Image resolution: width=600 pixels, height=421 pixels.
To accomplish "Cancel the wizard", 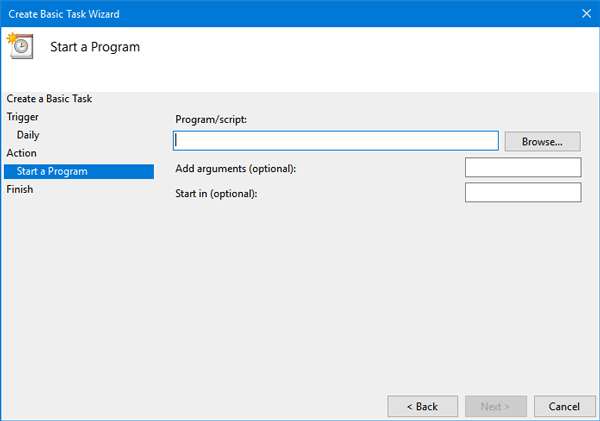I will [x=564, y=406].
